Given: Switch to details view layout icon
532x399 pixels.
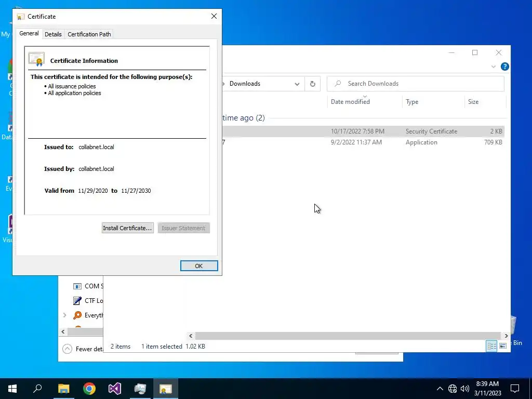Looking at the screenshot, I should (491, 346).
